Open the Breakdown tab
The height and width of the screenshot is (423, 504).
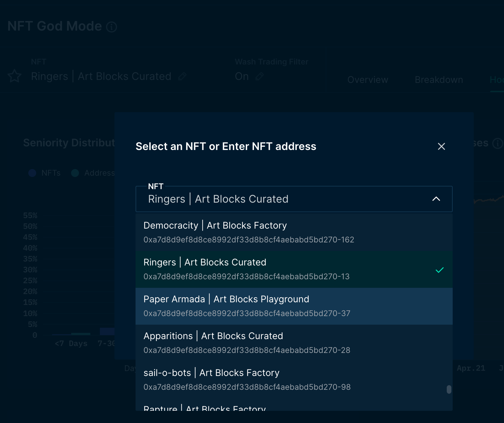tap(439, 80)
